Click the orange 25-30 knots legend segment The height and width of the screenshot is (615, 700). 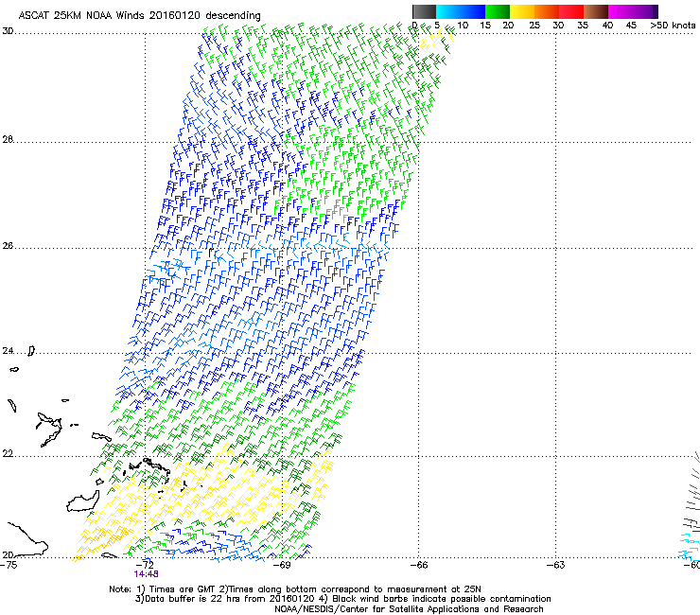(547, 11)
